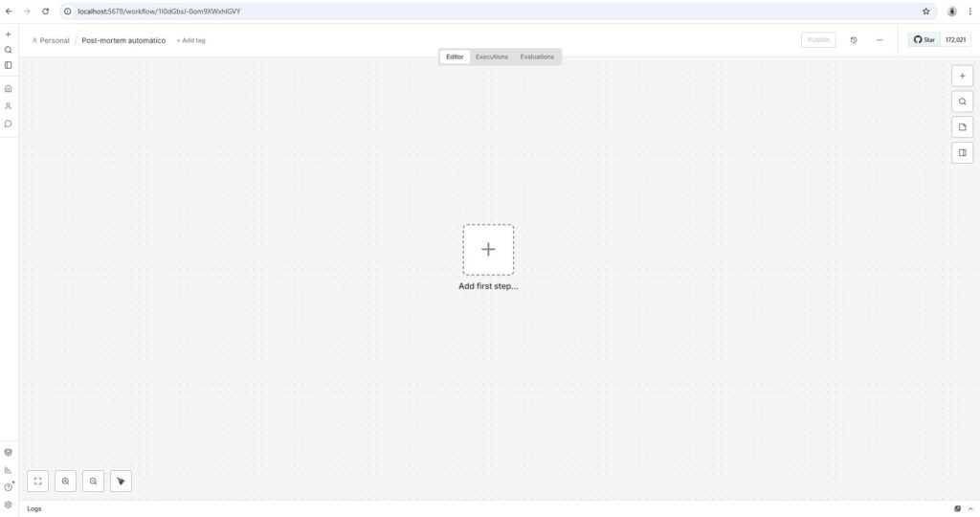This screenshot has height=517, width=980.
Task: Click the Publish button
Action: [x=818, y=40]
